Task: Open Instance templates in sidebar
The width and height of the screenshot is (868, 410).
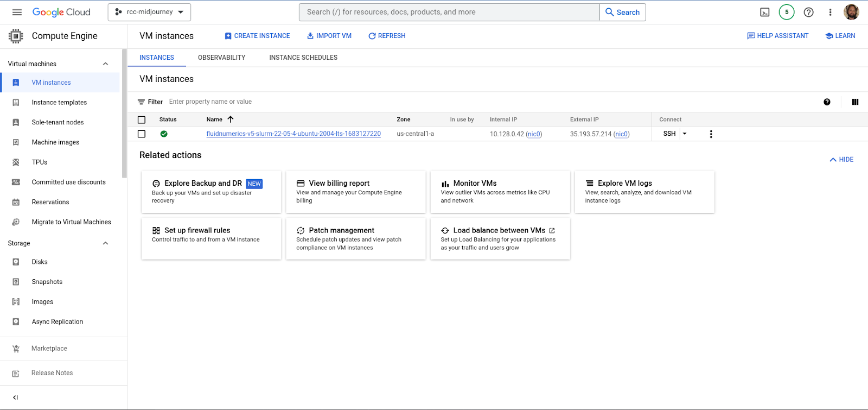Action: tap(59, 102)
